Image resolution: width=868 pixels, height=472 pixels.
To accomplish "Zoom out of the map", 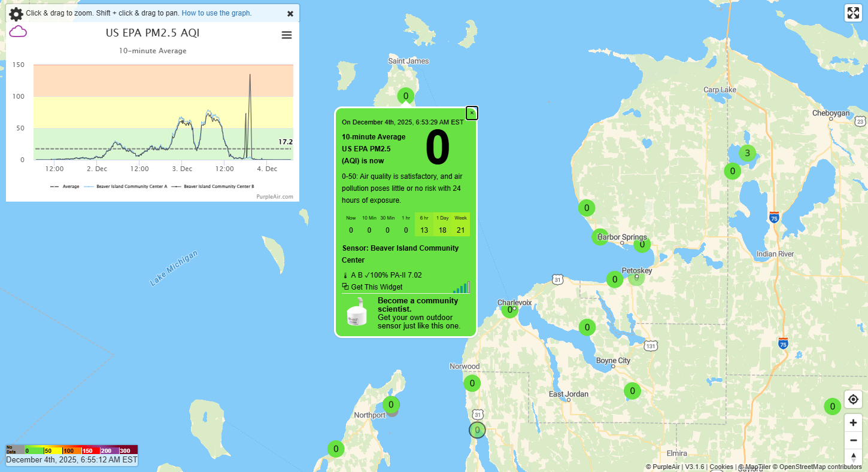I will tap(853, 440).
